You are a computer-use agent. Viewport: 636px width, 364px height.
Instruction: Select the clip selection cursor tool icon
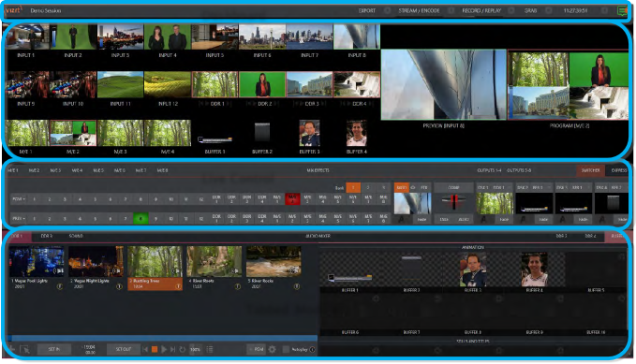[x=25, y=349]
